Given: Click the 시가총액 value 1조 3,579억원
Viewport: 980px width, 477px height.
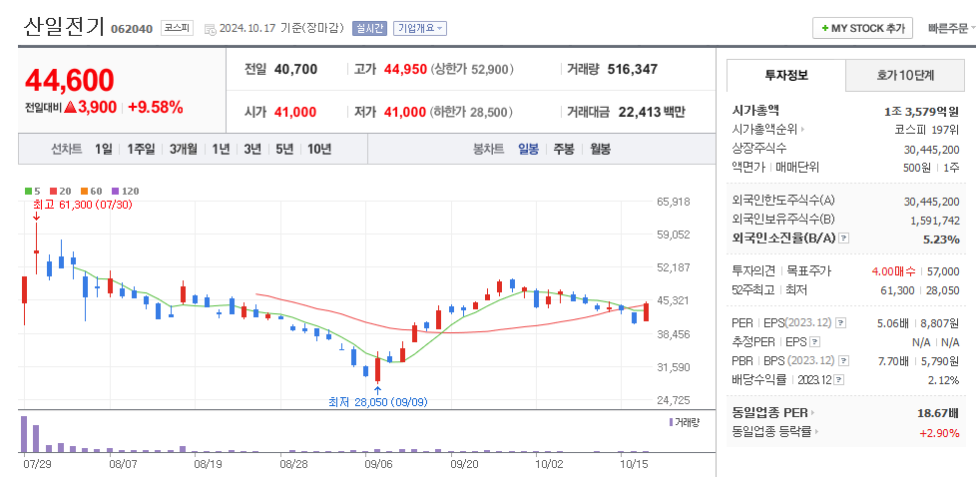Looking at the screenshot, I should click(x=921, y=112).
